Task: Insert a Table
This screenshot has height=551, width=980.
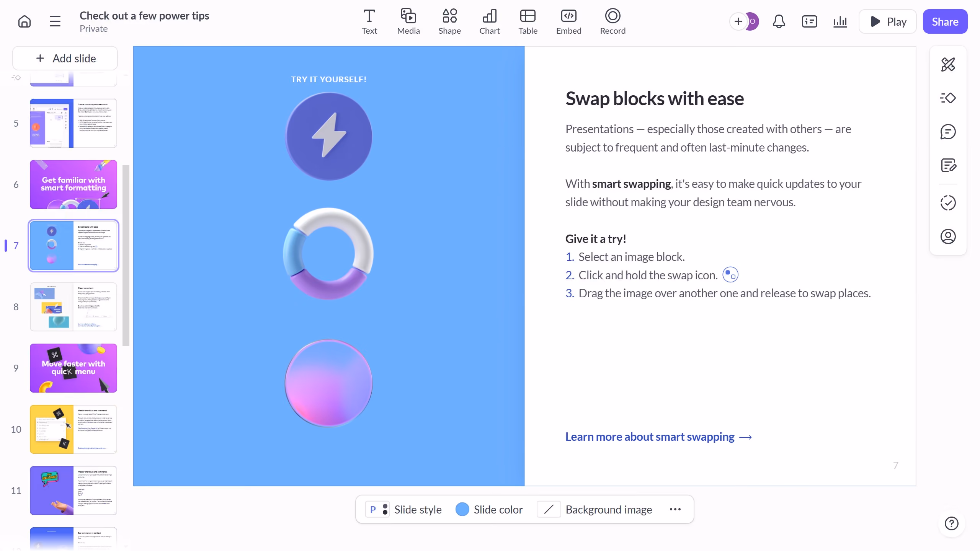Action: coord(528,22)
